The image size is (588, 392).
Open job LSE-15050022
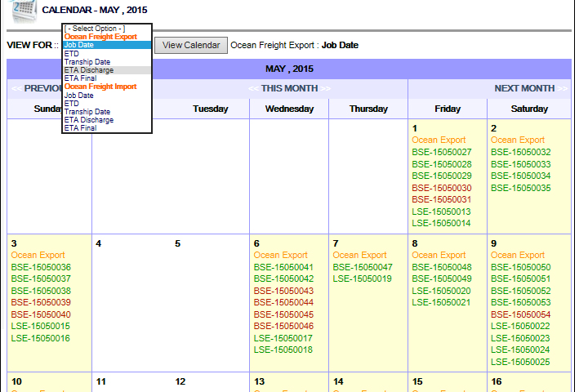tap(520, 326)
